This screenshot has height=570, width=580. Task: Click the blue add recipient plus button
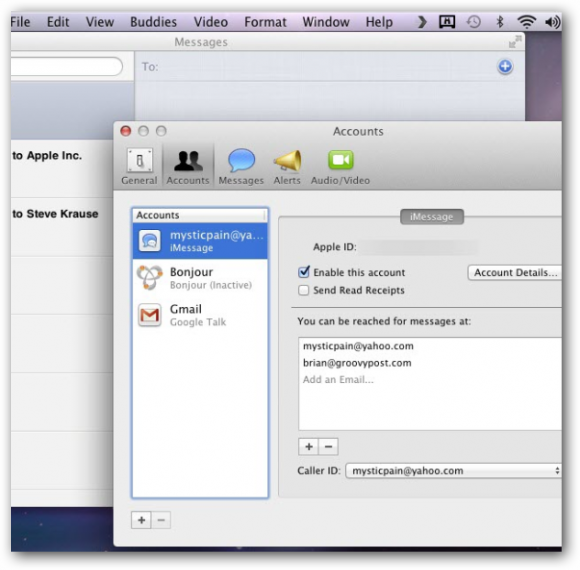pyautogui.click(x=505, y=67)
